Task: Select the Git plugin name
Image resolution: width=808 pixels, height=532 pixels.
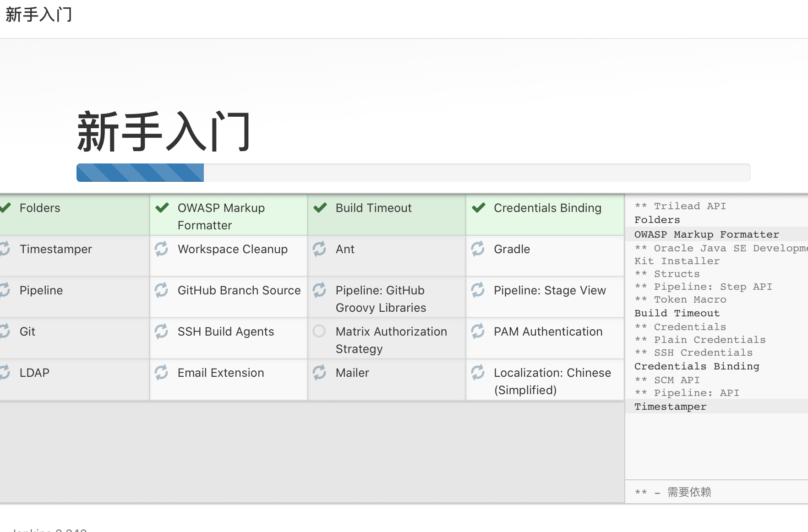Action: tap(27, 331)
